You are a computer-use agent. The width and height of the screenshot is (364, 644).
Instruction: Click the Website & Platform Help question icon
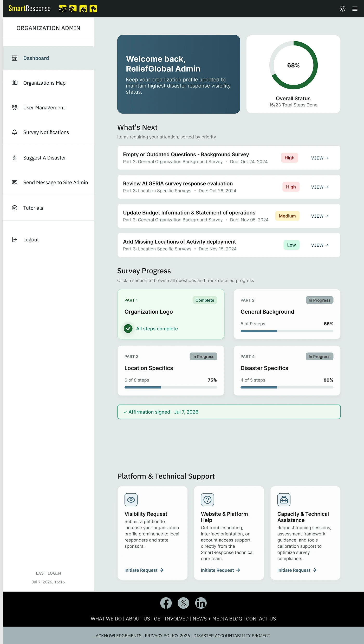[x=207, y=500]
